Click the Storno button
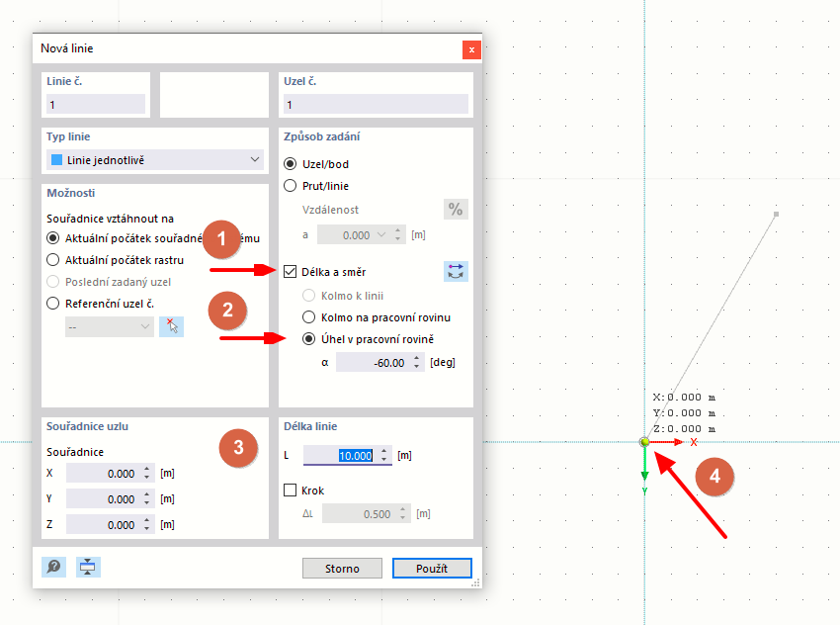 click(342, 569)
